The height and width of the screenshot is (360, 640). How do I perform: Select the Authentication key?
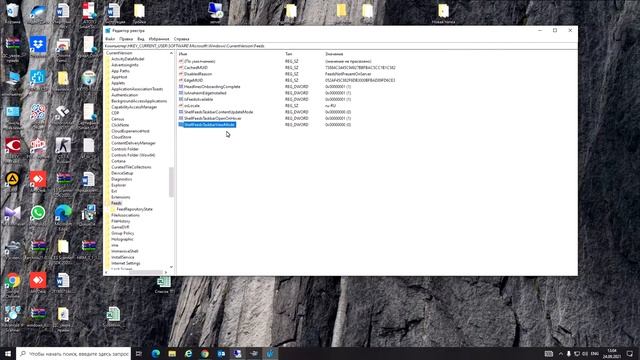pos(124,95)
